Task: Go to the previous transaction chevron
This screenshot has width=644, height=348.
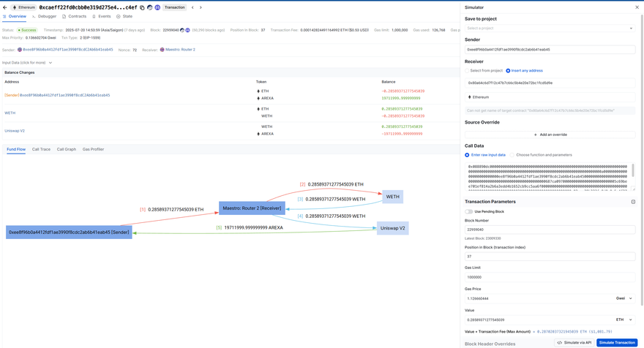Action: point(192,7)
